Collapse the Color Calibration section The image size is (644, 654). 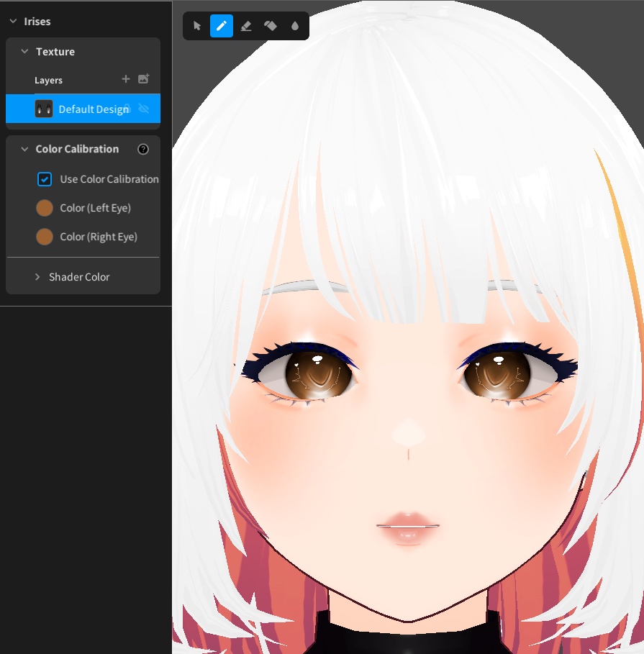click(x=24, y=149)
